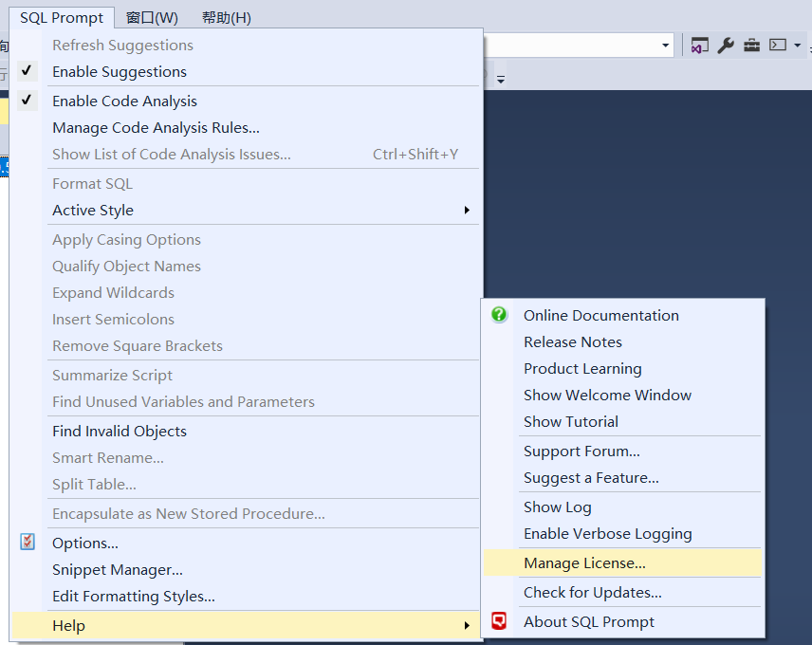Disable the Enable Code Analysis checkmark
Screen dimensions: 812x645
coord(28,101)
